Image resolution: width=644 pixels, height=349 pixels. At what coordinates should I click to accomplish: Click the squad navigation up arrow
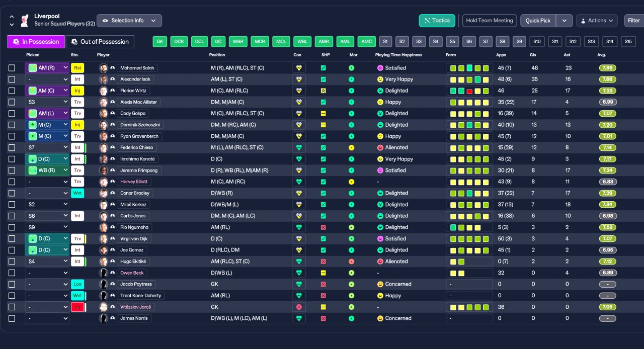[12, 17]
